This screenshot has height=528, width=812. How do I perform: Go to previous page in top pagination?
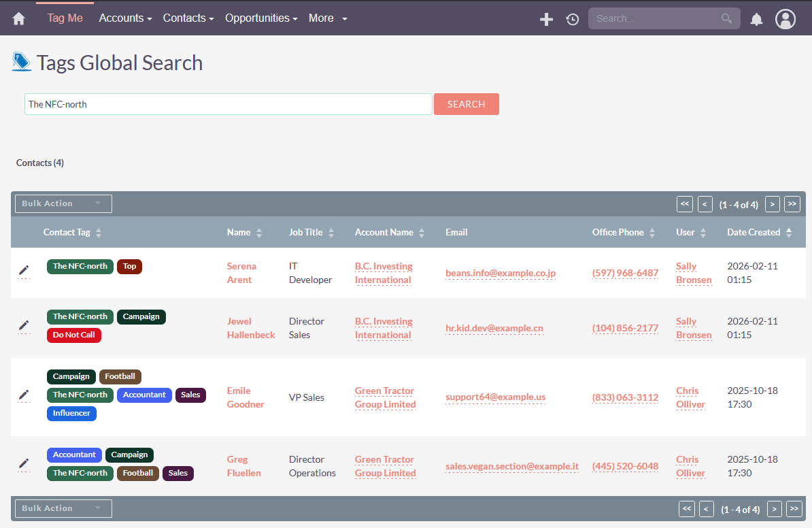click(x=705, y=204)
